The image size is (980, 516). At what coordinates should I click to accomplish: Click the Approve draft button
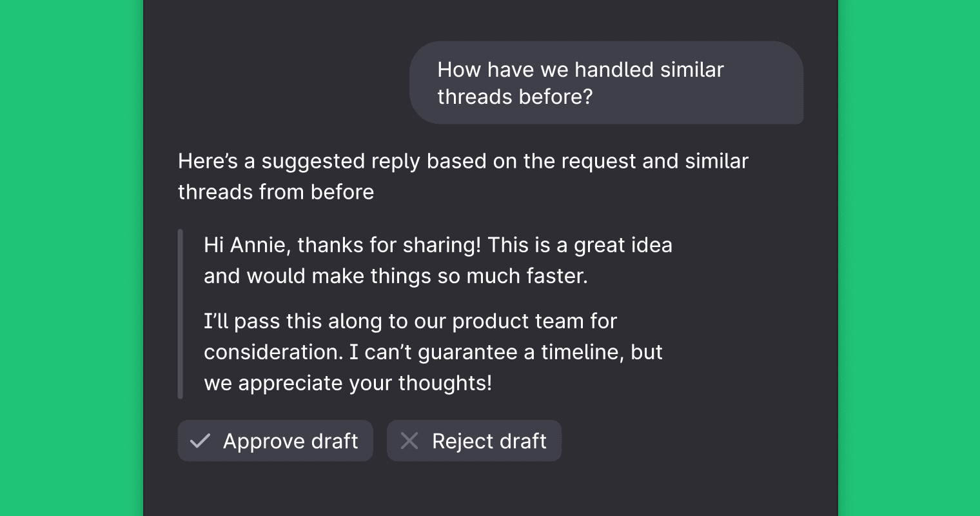[x=275, y=441]
